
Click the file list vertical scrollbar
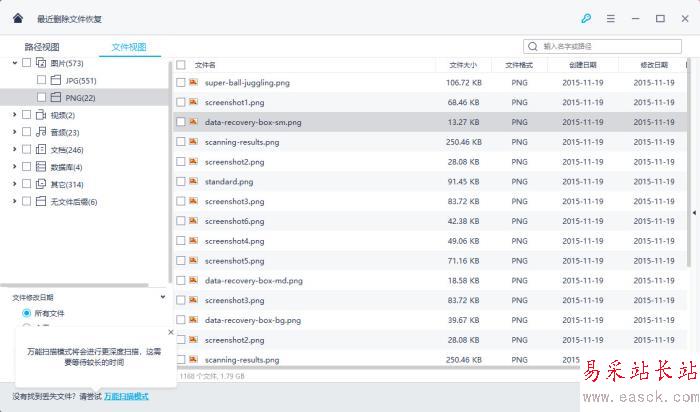[x=689, y=163]
